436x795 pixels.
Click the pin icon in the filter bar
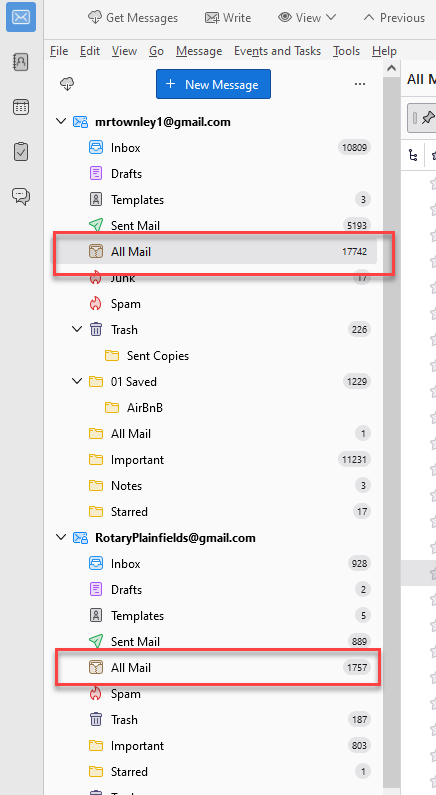427,118
